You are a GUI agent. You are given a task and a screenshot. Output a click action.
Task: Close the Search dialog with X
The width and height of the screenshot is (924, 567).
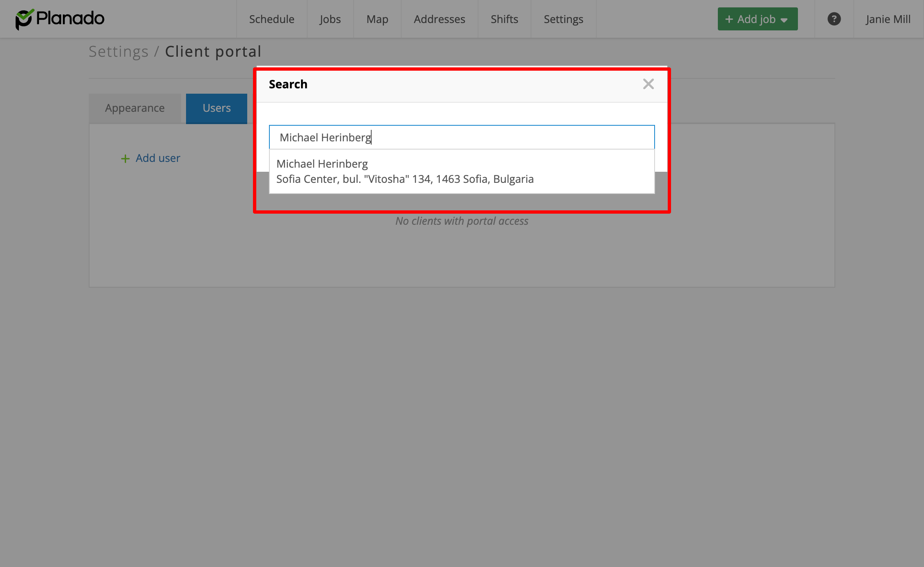tap(648, 84)
